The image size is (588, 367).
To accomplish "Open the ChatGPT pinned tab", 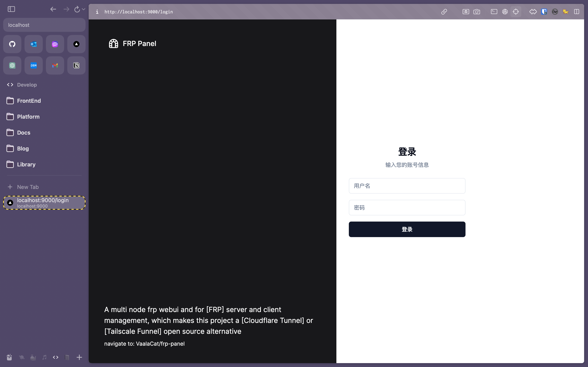I will click(x=12, y=65).
